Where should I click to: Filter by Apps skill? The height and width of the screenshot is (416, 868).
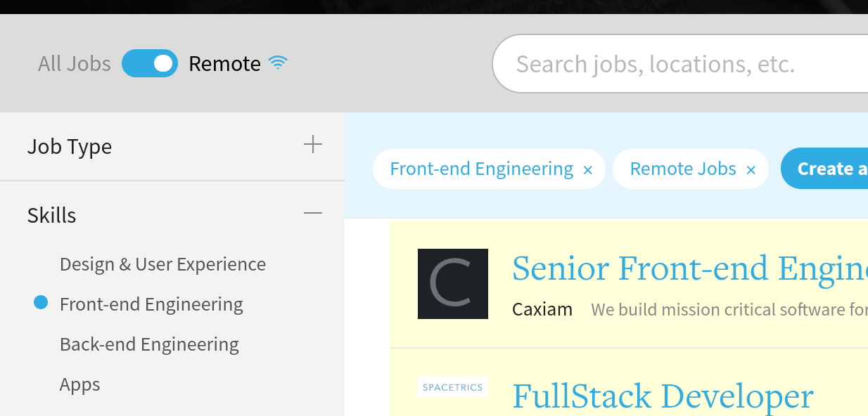tap(80, 384)
